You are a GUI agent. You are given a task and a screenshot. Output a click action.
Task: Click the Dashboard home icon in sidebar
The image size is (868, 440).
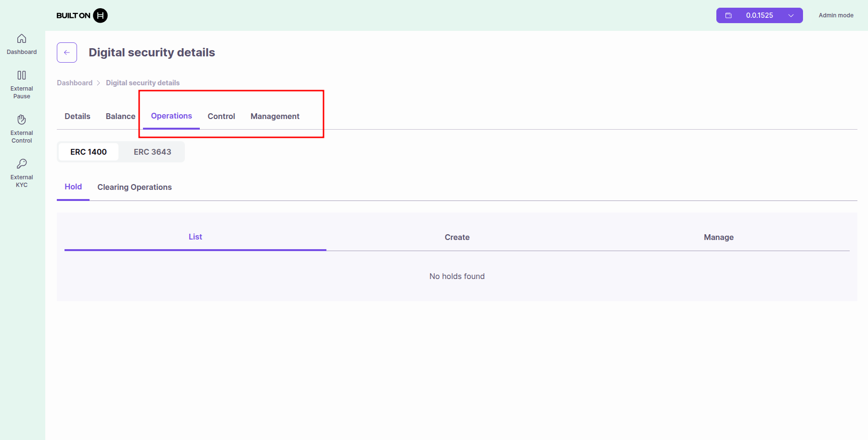tap(22, 39)
